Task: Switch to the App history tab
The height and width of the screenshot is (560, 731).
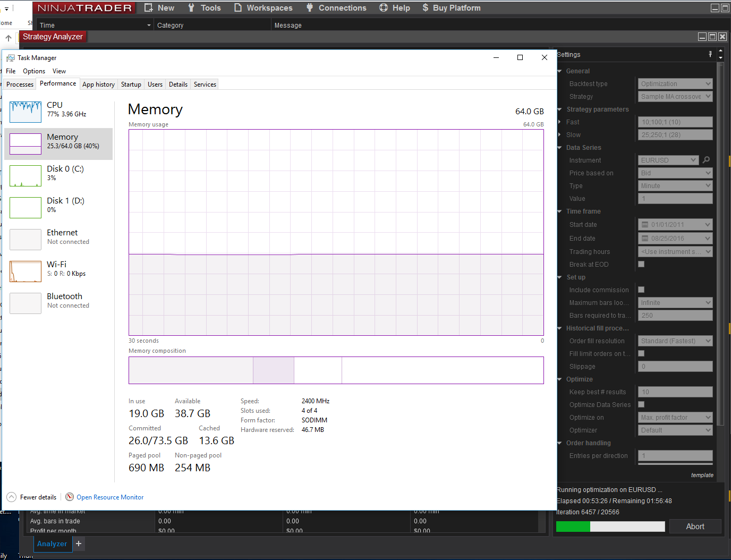Action: pos(98,84)
